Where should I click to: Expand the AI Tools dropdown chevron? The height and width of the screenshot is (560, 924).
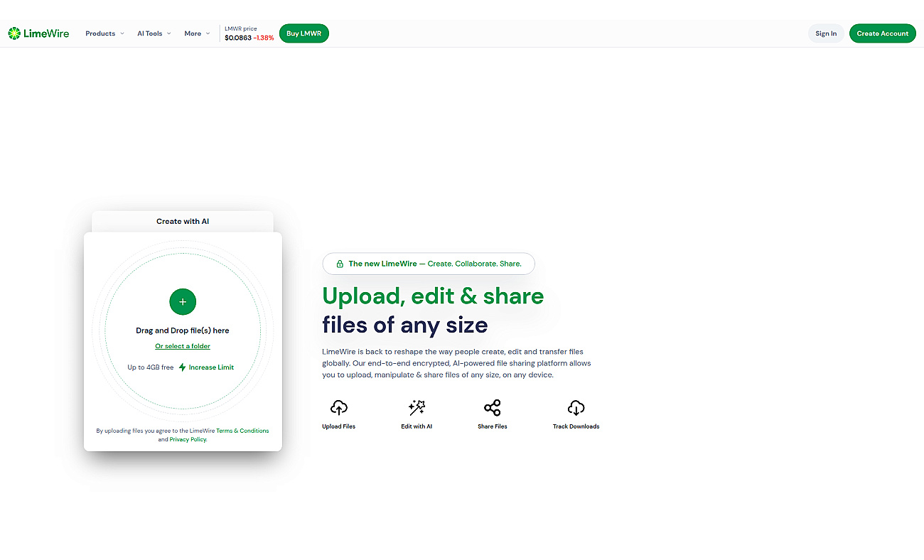[169, 33]
